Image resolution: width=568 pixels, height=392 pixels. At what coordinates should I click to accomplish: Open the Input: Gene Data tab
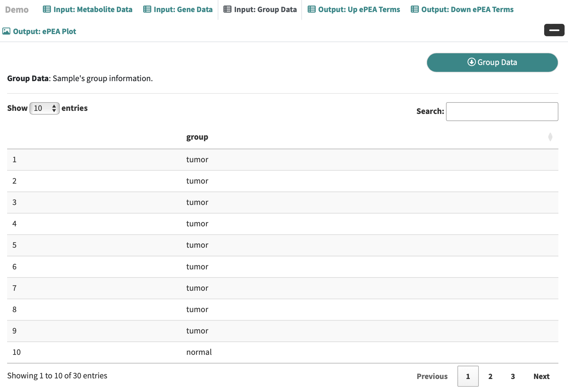(x=183, y=9)
